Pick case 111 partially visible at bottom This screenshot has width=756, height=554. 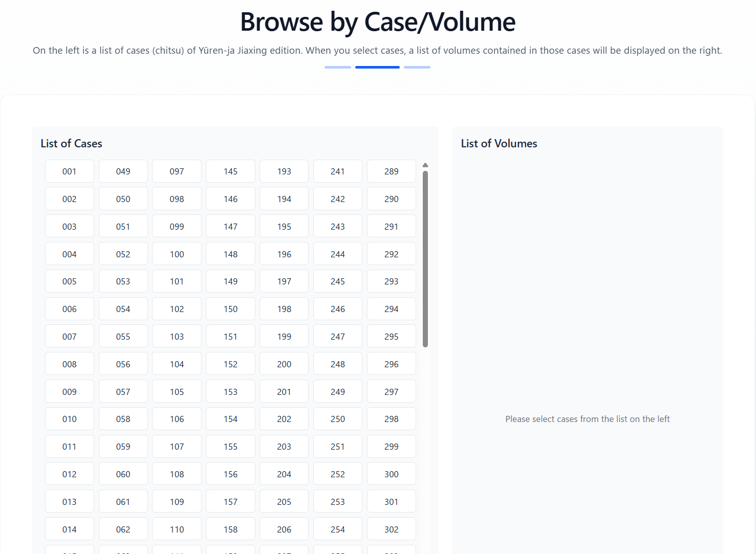tap(177, 551)
